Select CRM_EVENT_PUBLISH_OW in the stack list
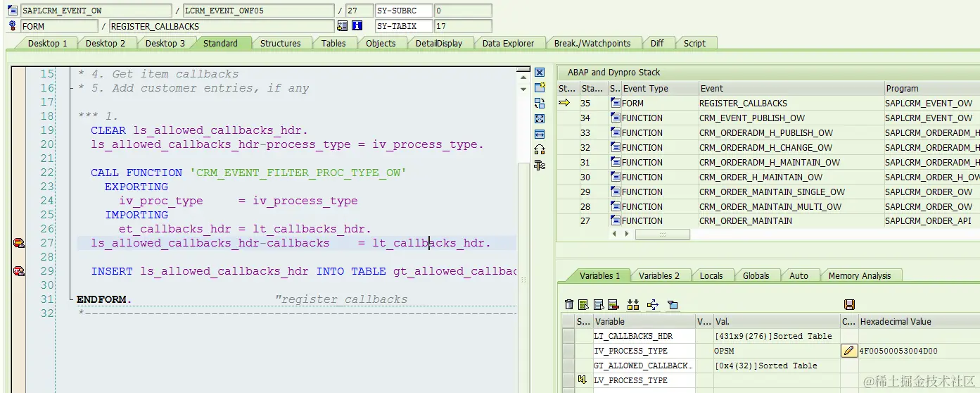Screen dimensions: 980x393 coord(752,118)
